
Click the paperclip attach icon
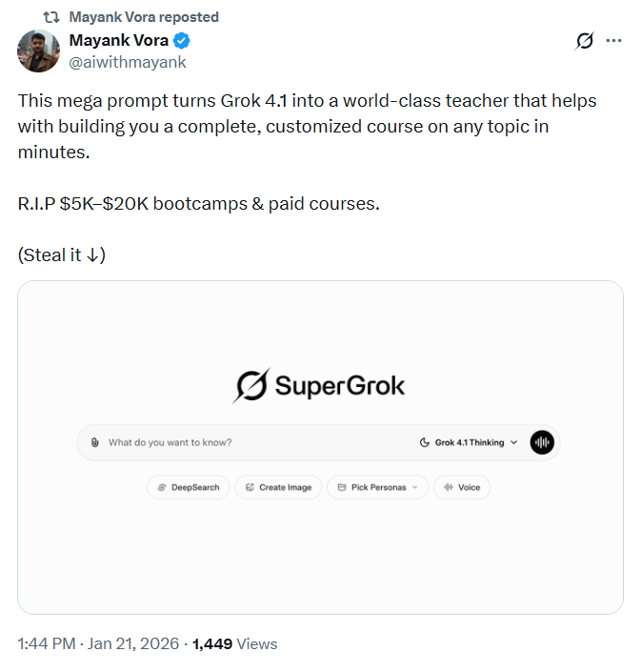(x=95, y=442)
